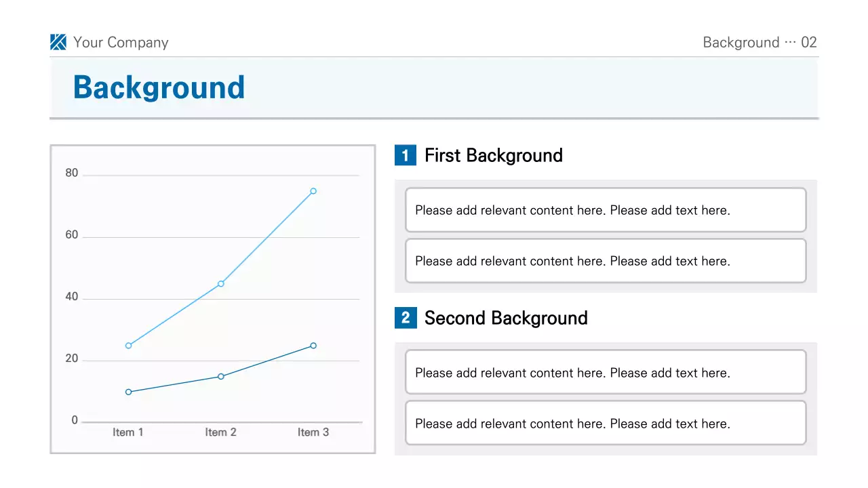
Task: Click the "Your Company" header text
Action: click(x=121, y=43)
